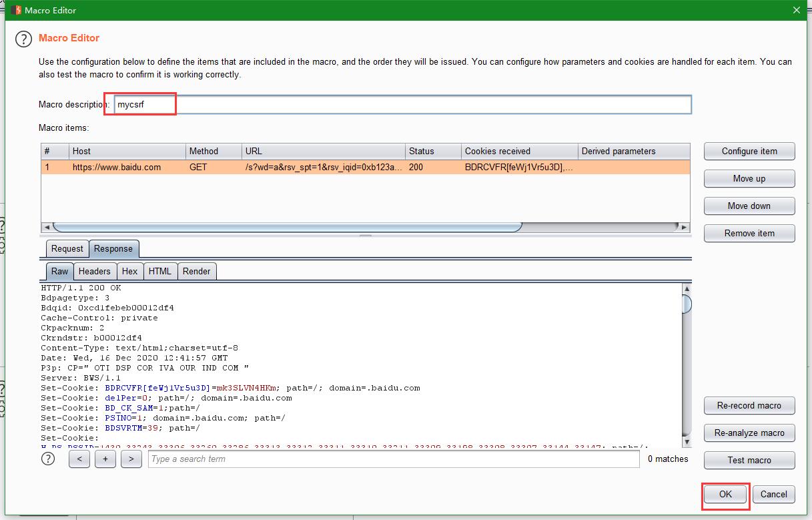812x520 pixels.
Task: Click the search term input box
Action: coord(334,459)
